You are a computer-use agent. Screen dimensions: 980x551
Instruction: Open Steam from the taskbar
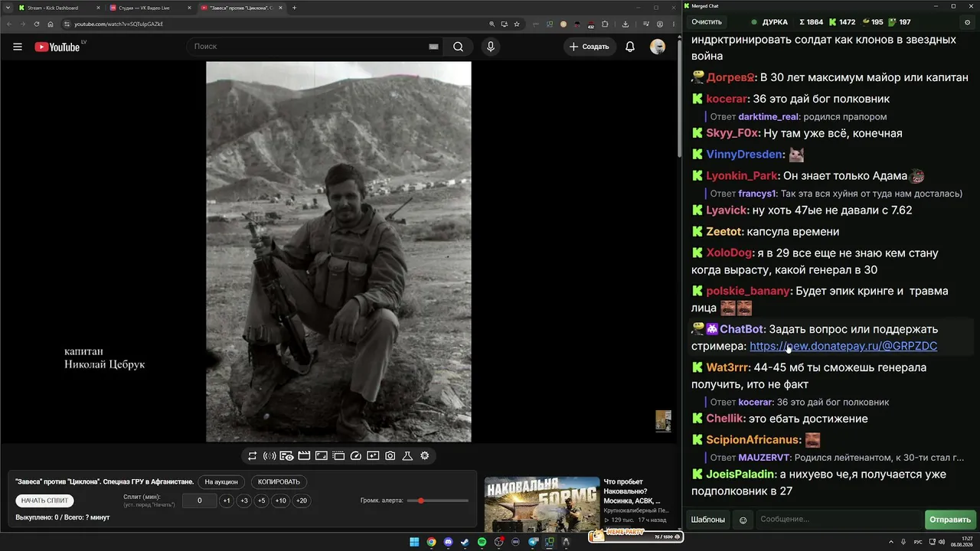click(x=465, y=542)
